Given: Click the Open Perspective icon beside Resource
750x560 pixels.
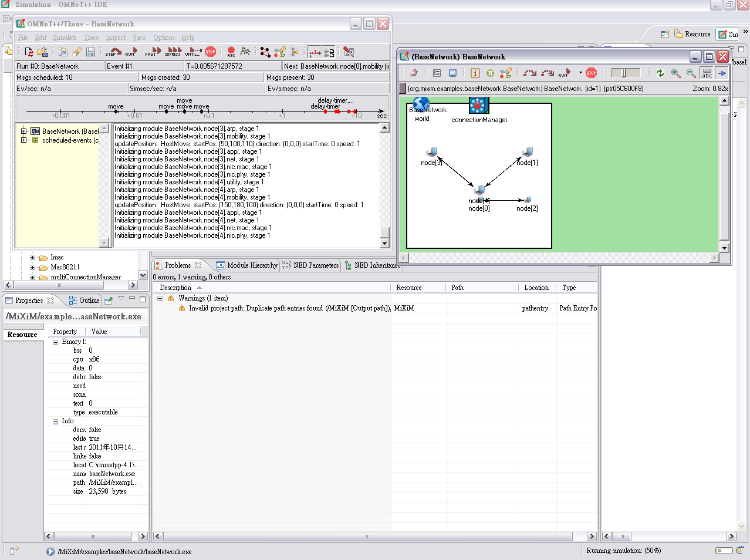Looking at the screenshot, I should (665, 34).
